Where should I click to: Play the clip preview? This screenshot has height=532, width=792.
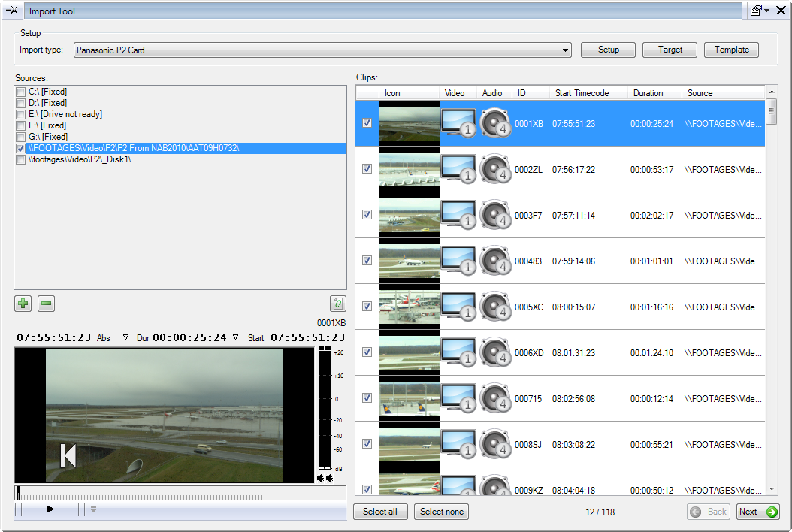click(x=50, y=509)
